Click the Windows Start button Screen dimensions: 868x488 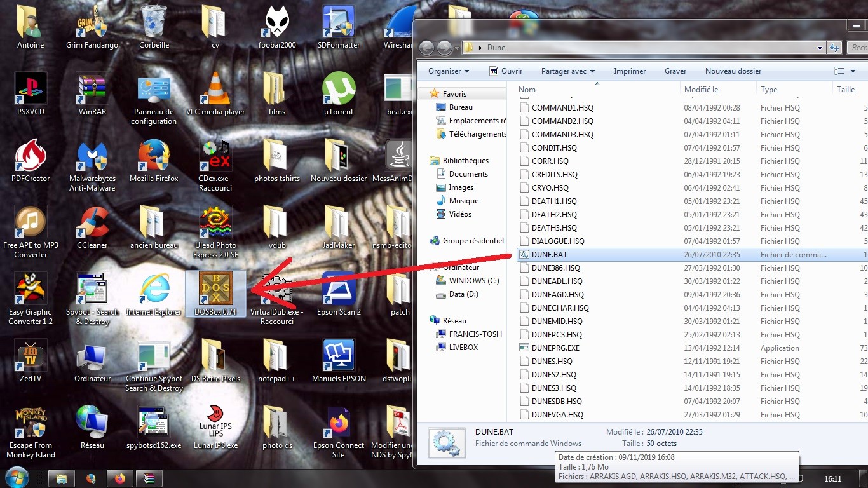17,478
